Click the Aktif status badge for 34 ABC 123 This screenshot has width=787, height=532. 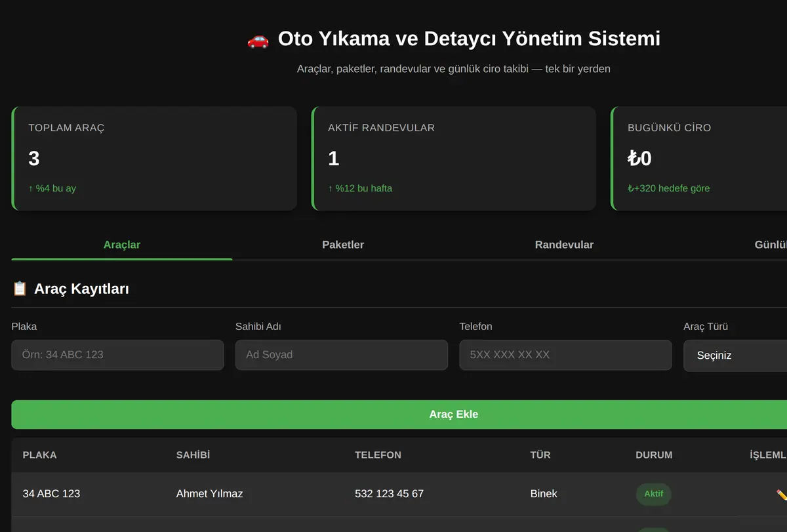coord(653,494)
